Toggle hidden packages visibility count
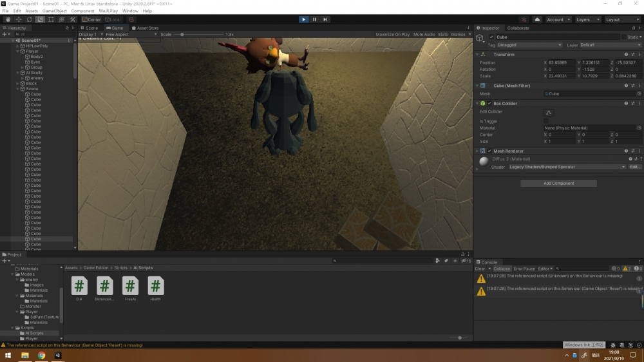This screenshot has width=644, height=362. pyautogui.click(x=466, y=261)
